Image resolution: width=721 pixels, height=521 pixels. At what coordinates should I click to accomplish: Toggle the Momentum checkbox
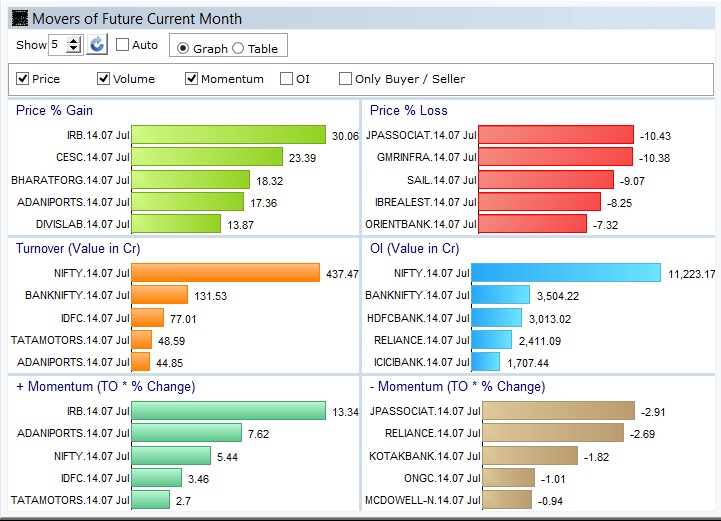coord(191,79)
